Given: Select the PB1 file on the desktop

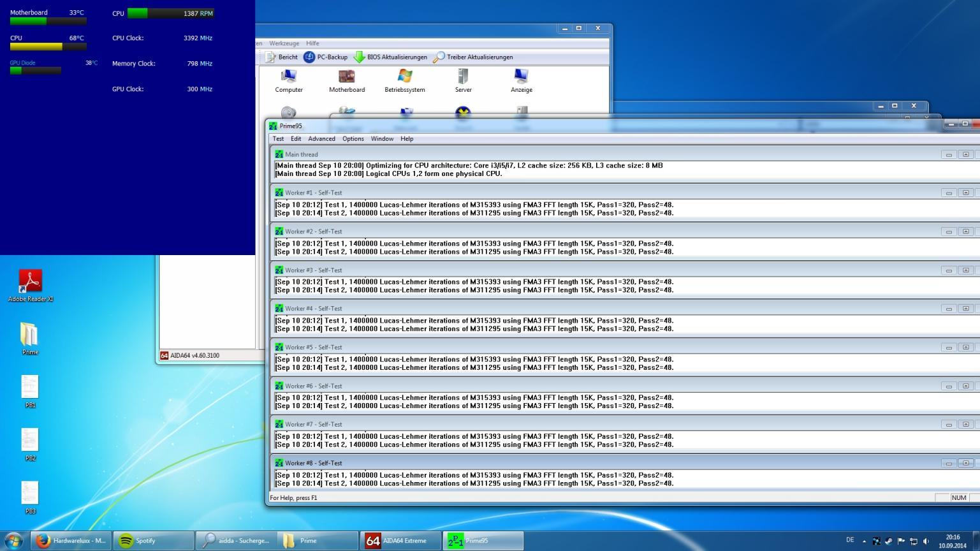Looking at the screenshot, I should pos(30,392).
